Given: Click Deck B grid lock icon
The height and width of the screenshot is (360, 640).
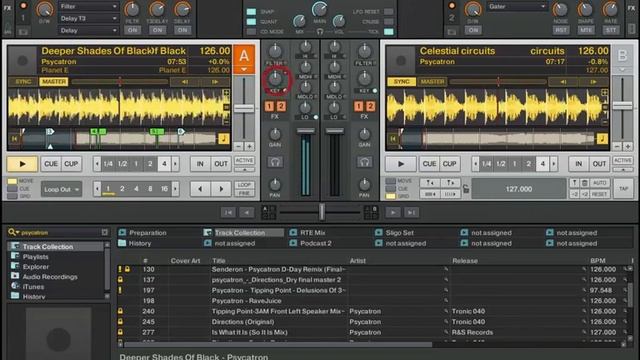Looking at the screenshot, I should click(466, 189).
